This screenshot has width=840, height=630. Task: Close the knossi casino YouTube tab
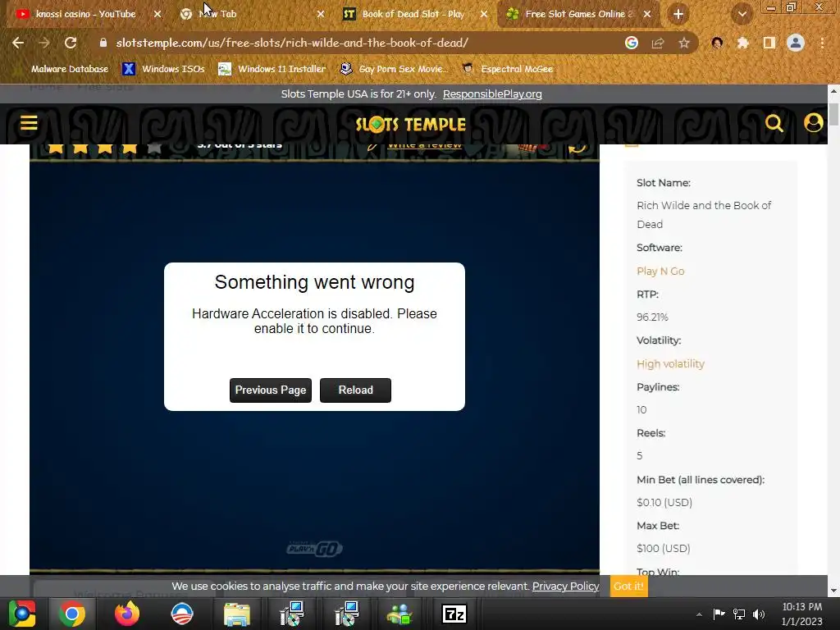click(157, 15)
